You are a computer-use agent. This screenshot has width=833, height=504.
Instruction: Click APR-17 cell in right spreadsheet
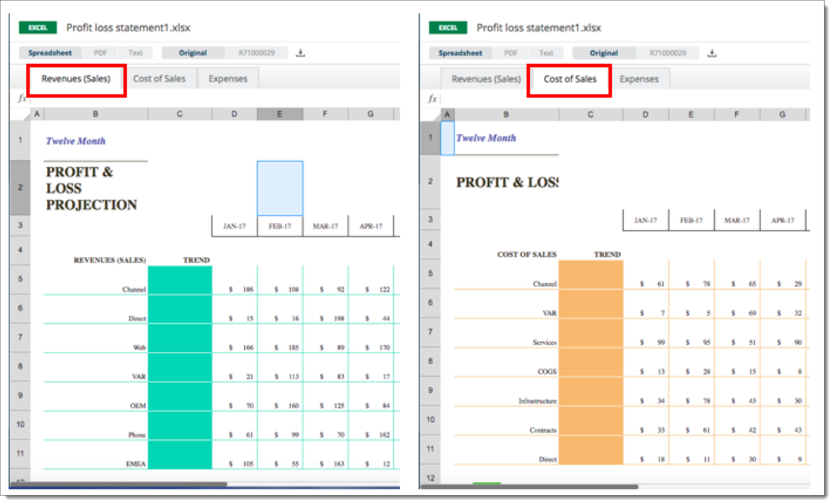click(783, 221)
